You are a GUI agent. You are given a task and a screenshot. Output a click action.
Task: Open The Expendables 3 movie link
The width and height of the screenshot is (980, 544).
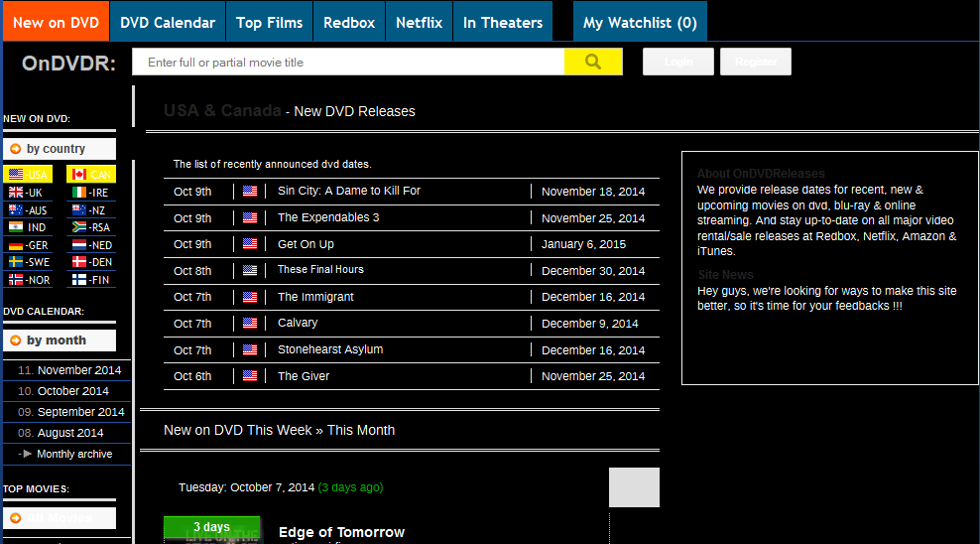[x=328, y=217]
